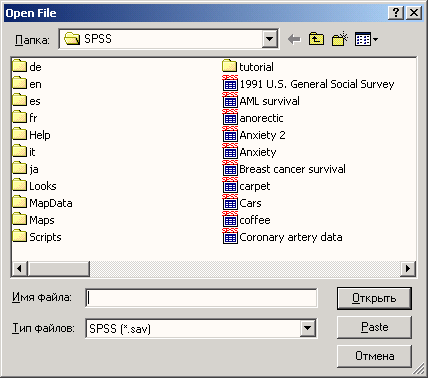The width and height of the screenshot is (428, 378).
Task: Select the fr folder icon
Action: 20,117
